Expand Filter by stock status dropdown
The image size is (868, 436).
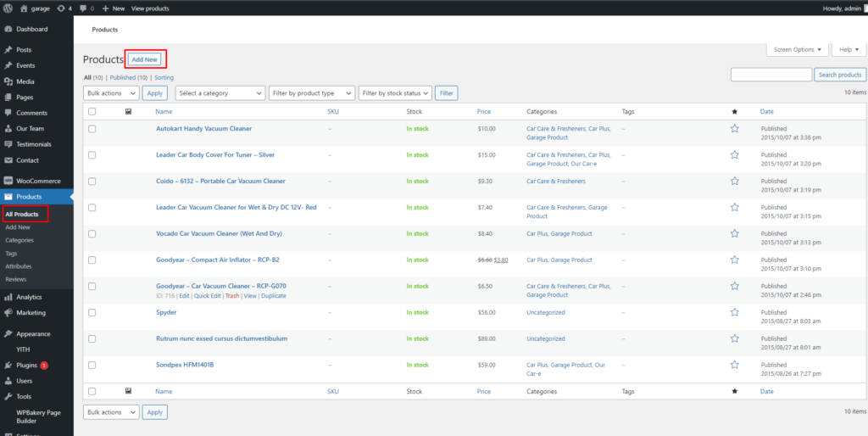[395, 93]
